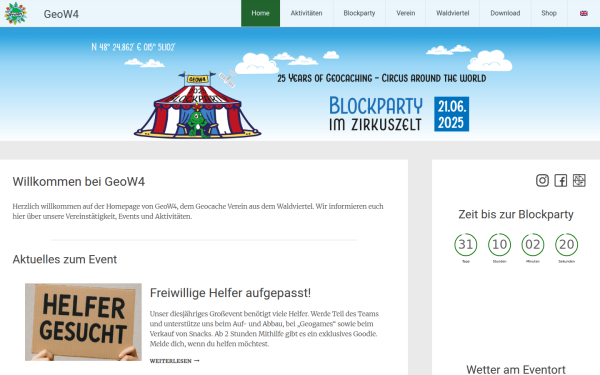600x375 pixels.
Task: Click the seconds countdown circle showing 20
Action: (x=566, y=245)
